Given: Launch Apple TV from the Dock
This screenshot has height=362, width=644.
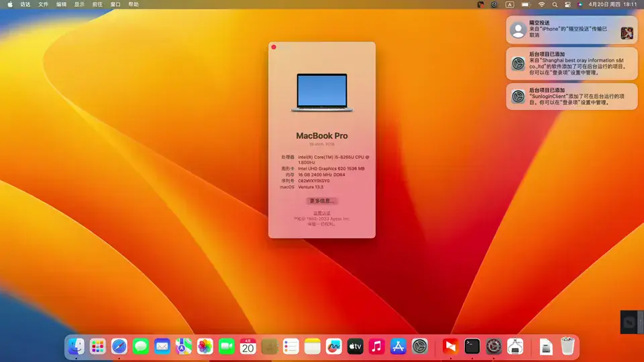Looking at the screenshot, I should click(x=356, y=347).
